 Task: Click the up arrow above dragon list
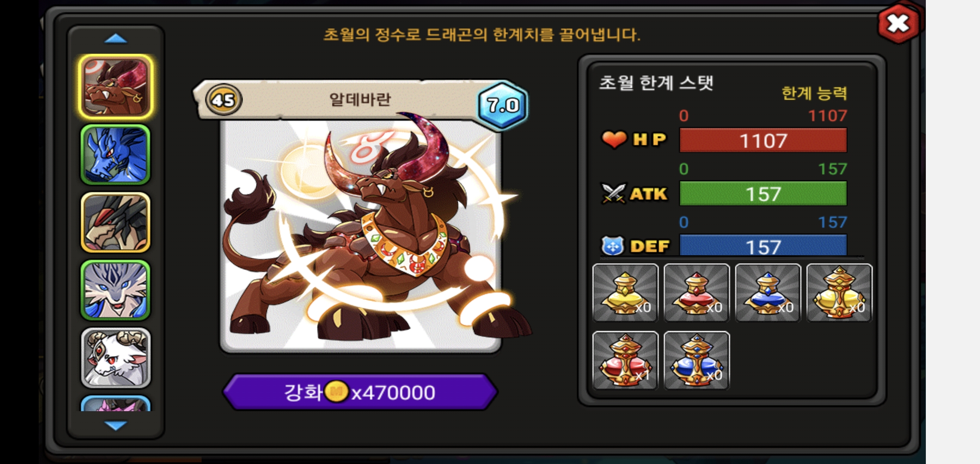[x=116, y=39]
